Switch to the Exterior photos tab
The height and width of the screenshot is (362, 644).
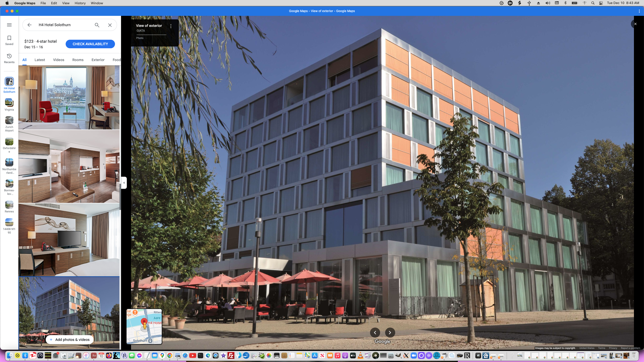(98, 60)
